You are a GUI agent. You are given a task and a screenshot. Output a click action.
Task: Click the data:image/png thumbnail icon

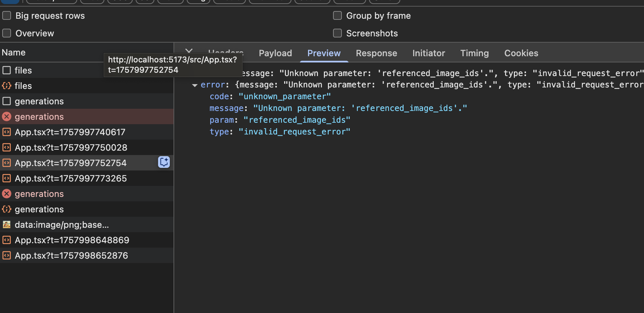click(7, 224)
